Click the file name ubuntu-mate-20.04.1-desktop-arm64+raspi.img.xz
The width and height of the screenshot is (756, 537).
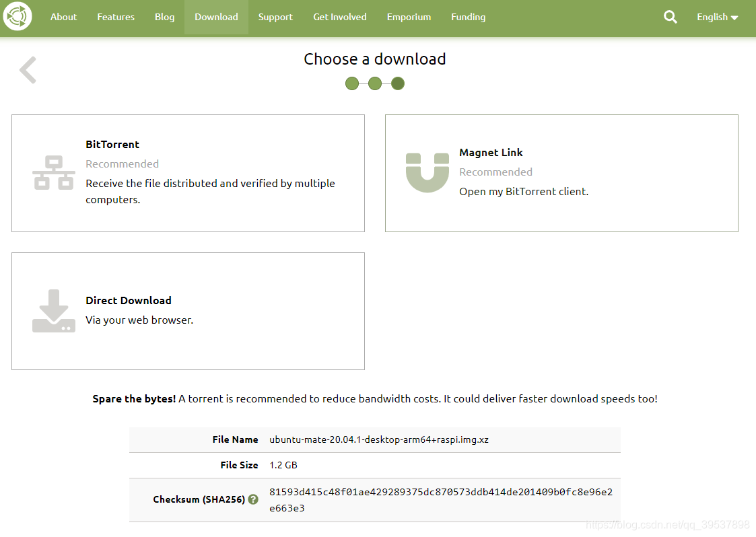379,439
